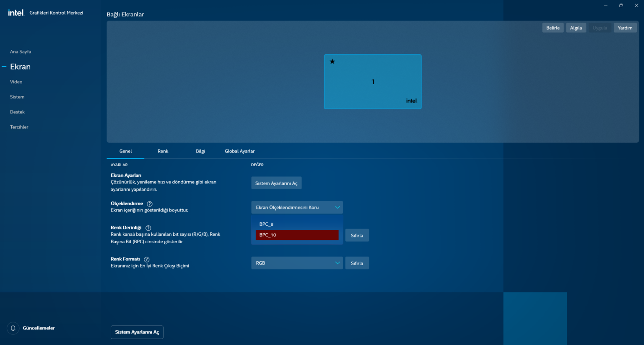
Task: Open the Global Ayarlar tab
Action: [x=239, y=152]
